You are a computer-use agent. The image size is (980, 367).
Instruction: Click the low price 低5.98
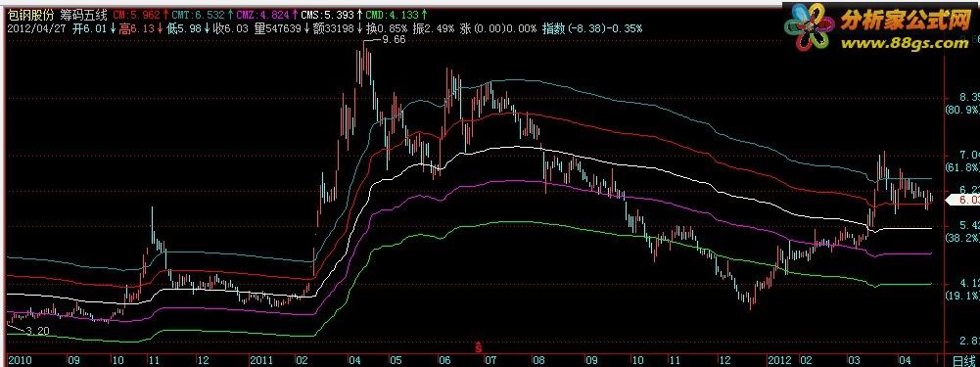(185, 28)
